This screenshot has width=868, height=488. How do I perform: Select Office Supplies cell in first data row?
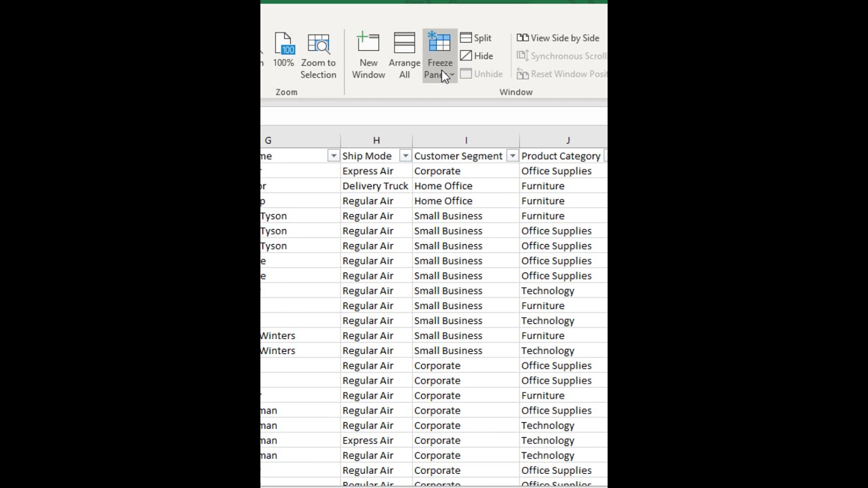tap(564, 171)
